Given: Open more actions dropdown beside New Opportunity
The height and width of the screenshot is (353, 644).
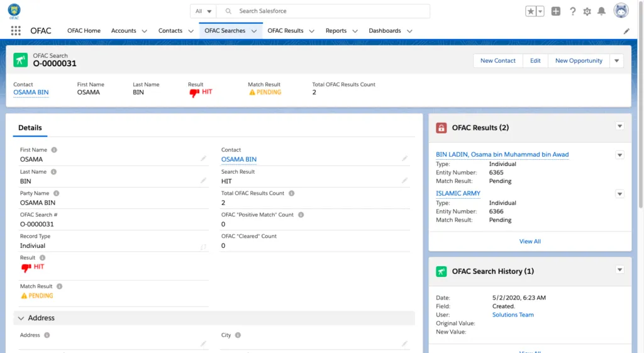Looking at the screenshot, I should 616,61.
